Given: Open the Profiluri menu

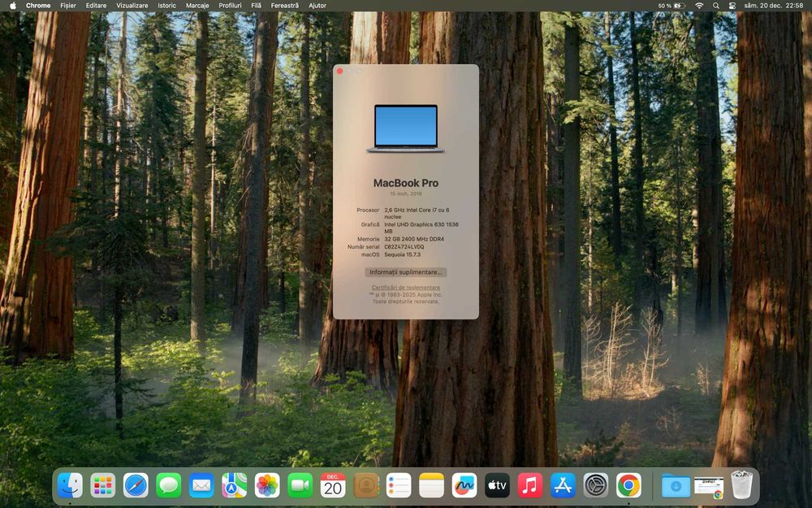Looking at the screenshot, I should click(x=230, y=6).
